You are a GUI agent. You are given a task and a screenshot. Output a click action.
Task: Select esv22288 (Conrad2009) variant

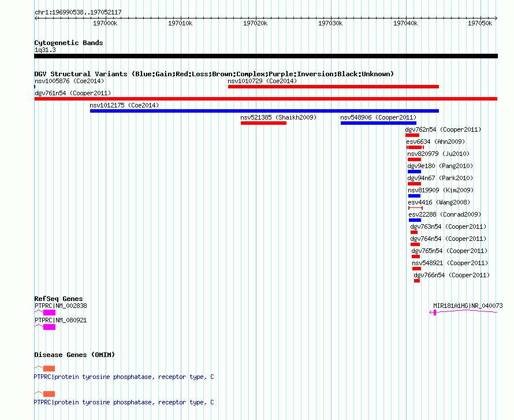tap(415, 220)
